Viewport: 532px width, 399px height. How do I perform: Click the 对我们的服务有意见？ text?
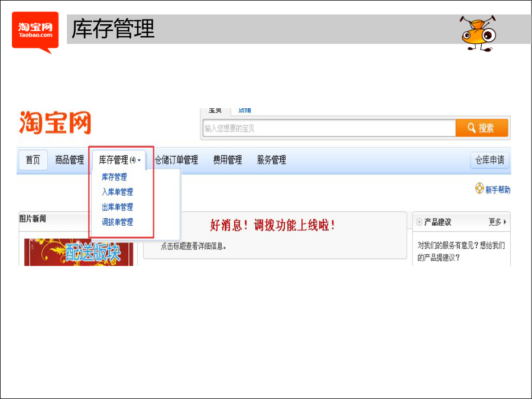[x=448, y=245]
